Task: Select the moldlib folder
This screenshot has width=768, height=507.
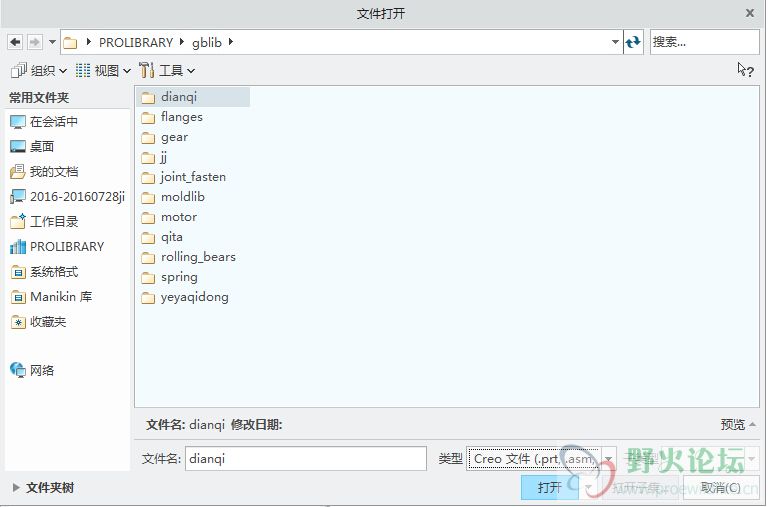Action: (172, 197)
